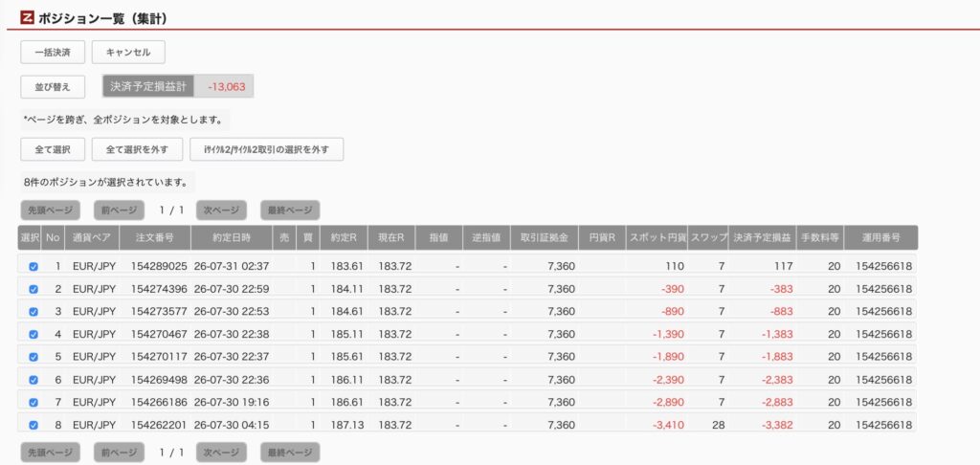Click the top 次ページ pager button
Screen dimensions: 980x465
pyautogui.click(x=221, y=210)
